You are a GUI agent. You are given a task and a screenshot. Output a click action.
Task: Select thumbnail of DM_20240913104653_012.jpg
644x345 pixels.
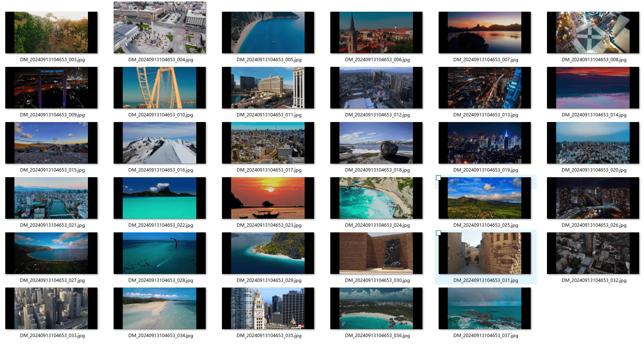coord(376,88)
